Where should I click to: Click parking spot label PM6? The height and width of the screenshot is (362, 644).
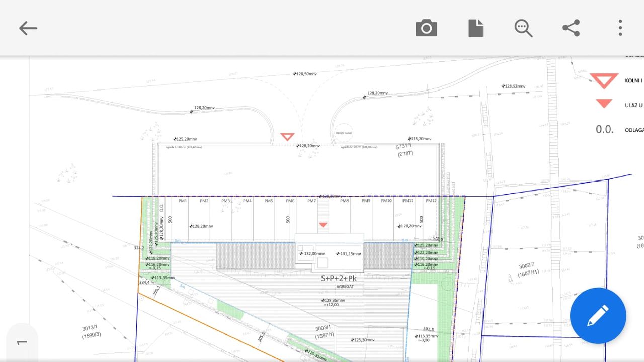290,201
